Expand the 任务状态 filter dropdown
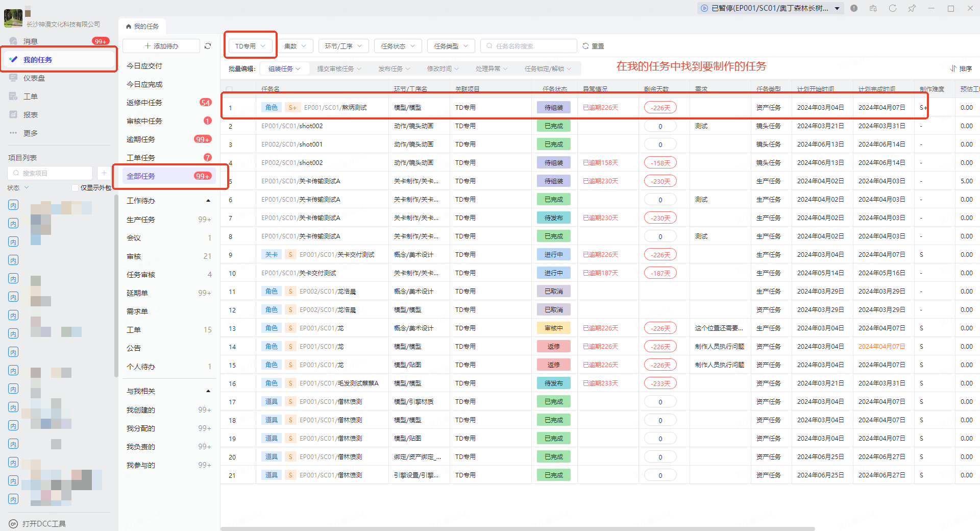 tap(398, 46)
